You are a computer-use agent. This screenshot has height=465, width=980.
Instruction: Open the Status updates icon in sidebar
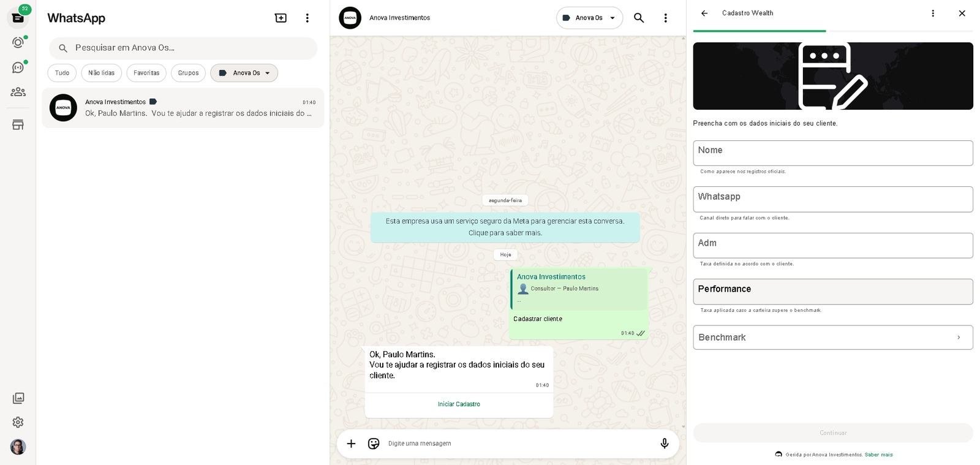(x=18, y=42)
